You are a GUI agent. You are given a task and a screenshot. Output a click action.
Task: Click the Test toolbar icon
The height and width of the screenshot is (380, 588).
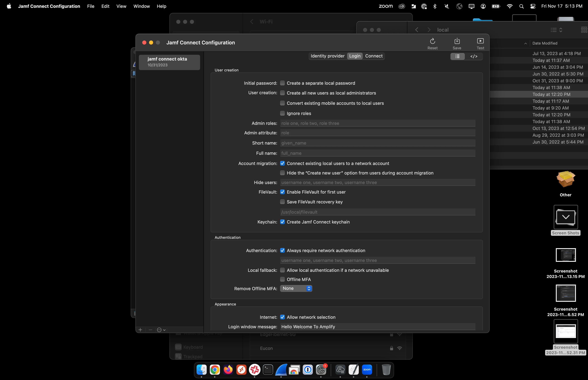click(480, 41)
